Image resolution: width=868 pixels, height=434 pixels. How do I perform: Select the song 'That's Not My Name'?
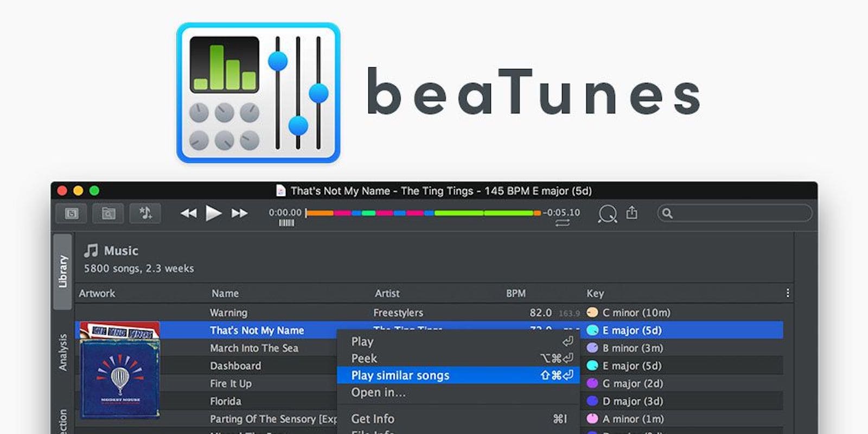click(257, 330)
